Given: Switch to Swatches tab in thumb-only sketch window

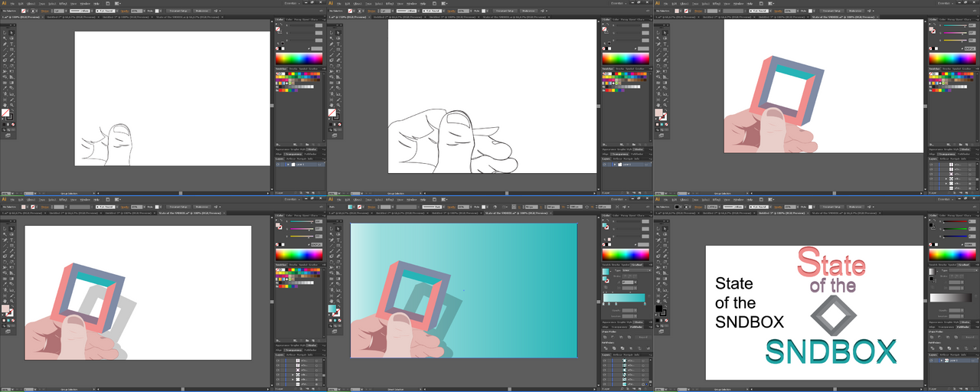Looking at the screenshot, I should click(x=281, y=68).
